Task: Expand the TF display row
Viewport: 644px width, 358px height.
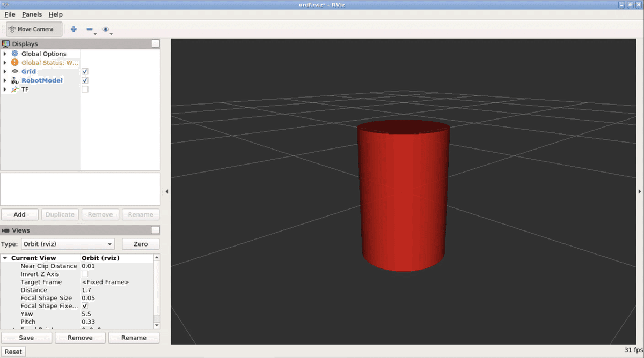Action: (x=5, y=89)
